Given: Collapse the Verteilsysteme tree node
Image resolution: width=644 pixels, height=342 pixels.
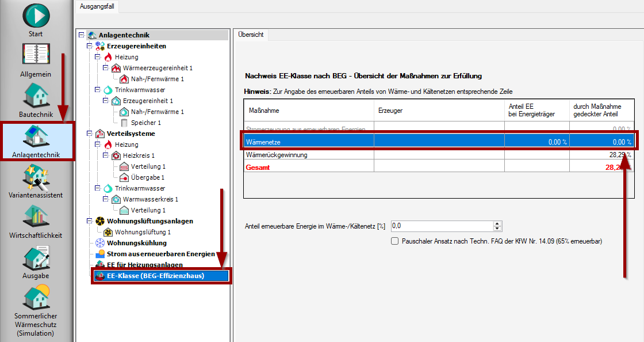Looking at the screenshot, I should pos(89,134).
